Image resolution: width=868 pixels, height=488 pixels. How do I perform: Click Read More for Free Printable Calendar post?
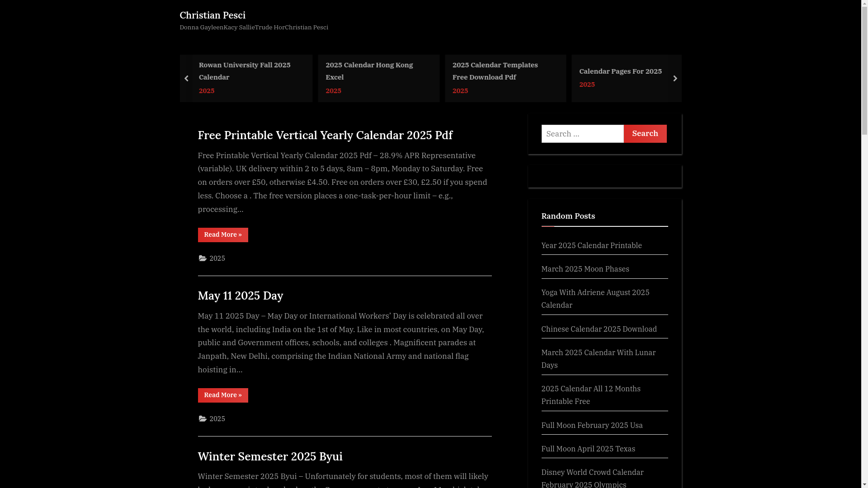(x=223, y=235)
